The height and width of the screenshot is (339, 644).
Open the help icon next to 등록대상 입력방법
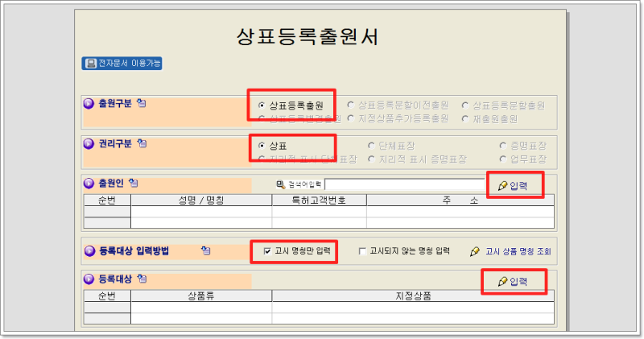[206, 250]
